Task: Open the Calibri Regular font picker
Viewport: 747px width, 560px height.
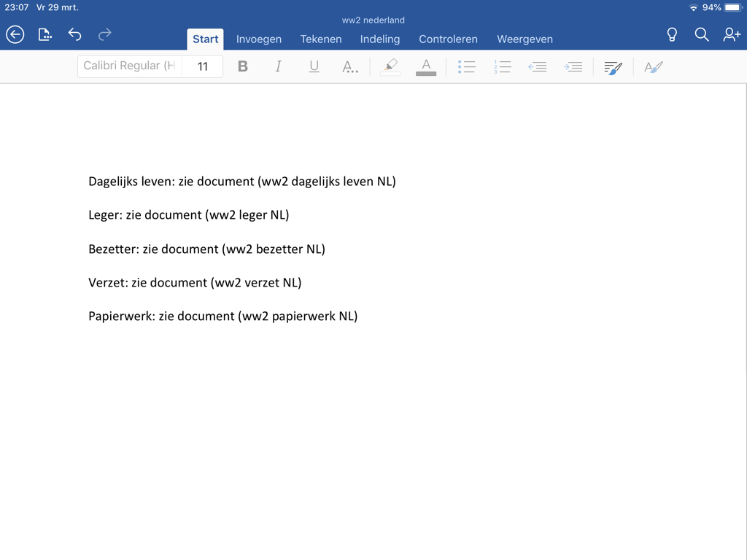Action: 129,66
